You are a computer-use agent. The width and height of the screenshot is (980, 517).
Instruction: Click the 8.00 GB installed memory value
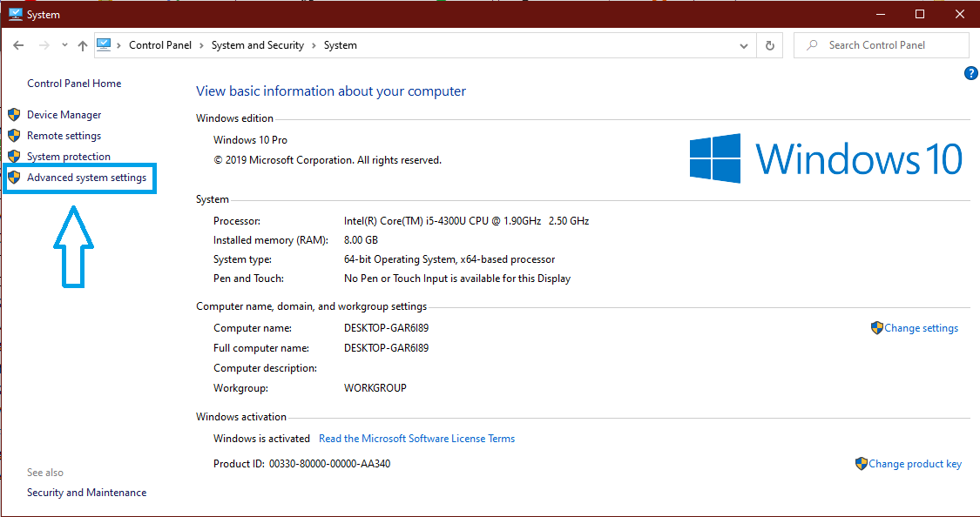click(x=361, y=240)
